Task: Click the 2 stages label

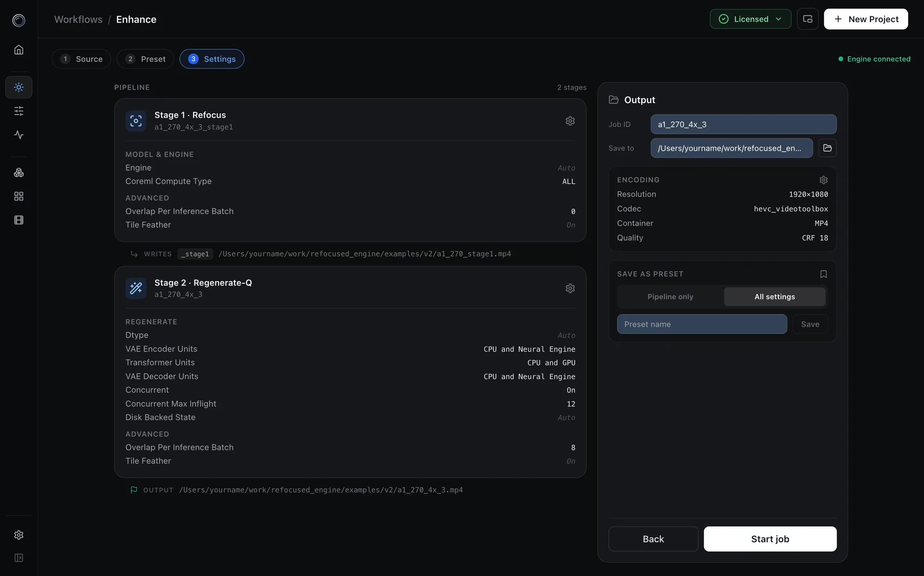Action: [x=571, y=87]
